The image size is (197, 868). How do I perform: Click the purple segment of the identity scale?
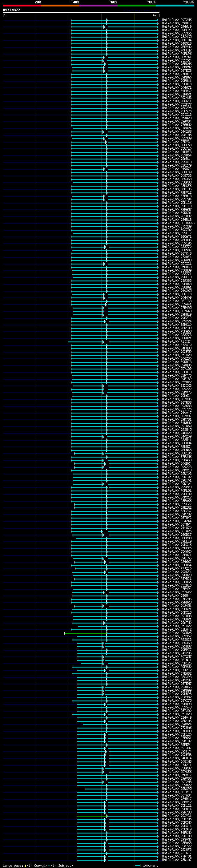click(99, 6)
